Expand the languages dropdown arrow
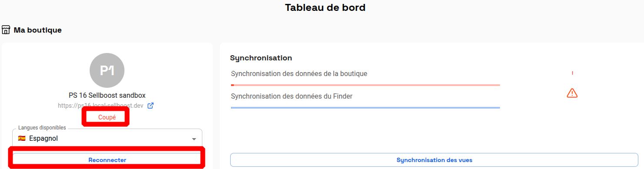This screenshot has width=644, height=169. point(194,139)
